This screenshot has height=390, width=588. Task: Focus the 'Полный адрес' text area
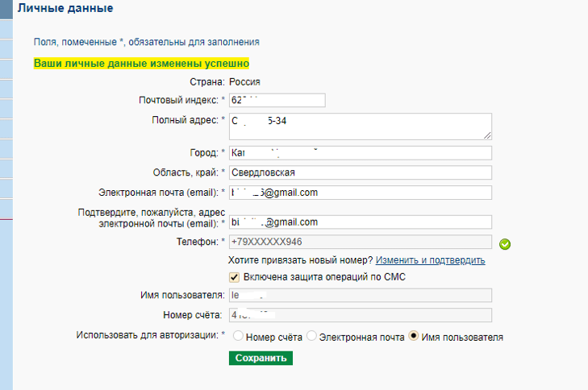tap(360, 126)
